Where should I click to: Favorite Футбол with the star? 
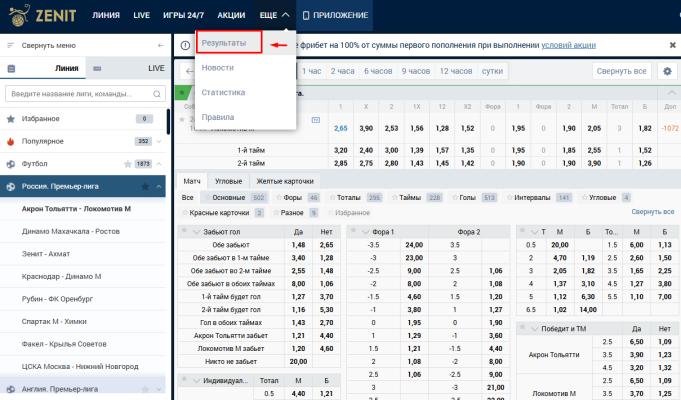point(128,164)
